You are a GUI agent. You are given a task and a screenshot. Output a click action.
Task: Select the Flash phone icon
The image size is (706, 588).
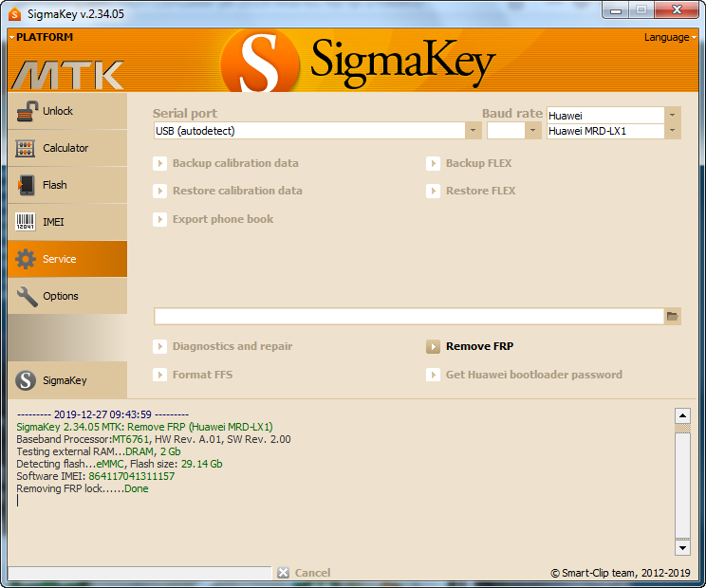[x=26, y=185]
